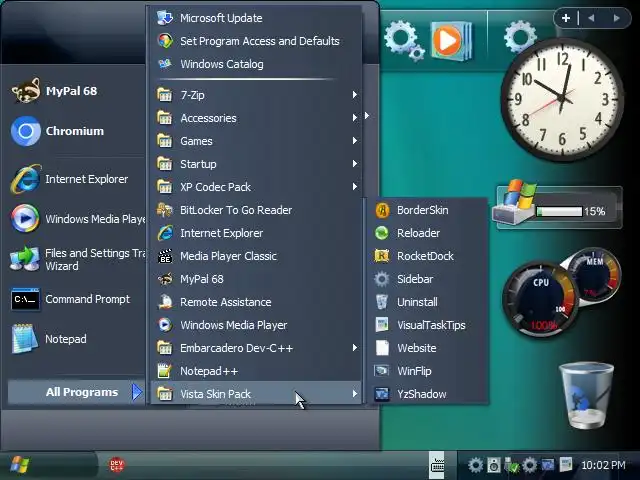Click the CPU meter gauge

click(x=540, y=299)
